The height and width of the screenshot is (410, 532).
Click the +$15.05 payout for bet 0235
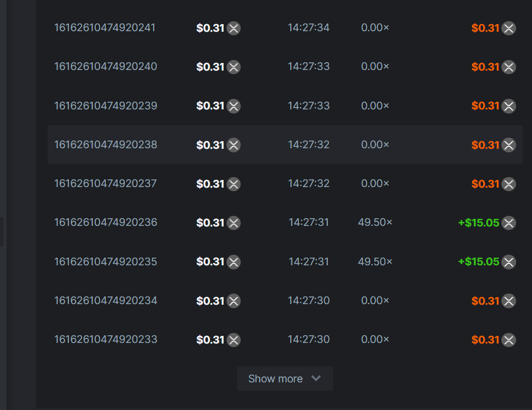point(478,262)
